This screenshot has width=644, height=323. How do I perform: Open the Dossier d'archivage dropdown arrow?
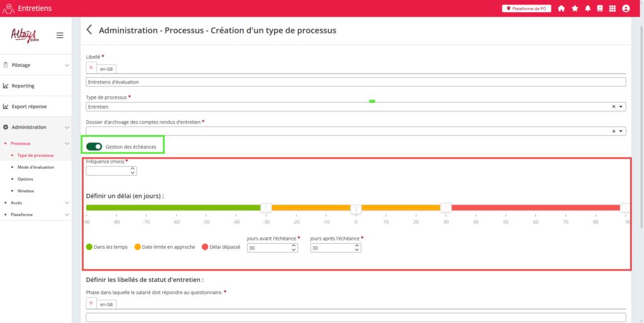pos(621,131)
